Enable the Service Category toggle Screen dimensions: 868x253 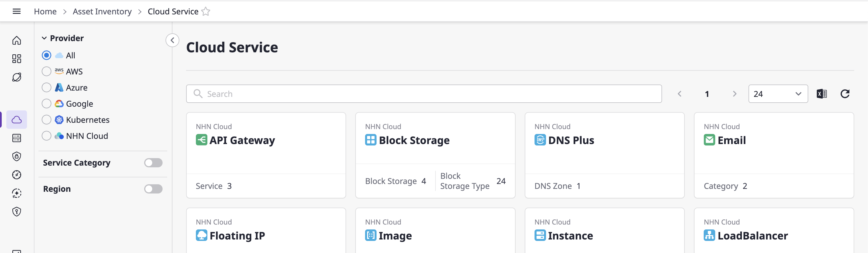(x=153, y=163)
